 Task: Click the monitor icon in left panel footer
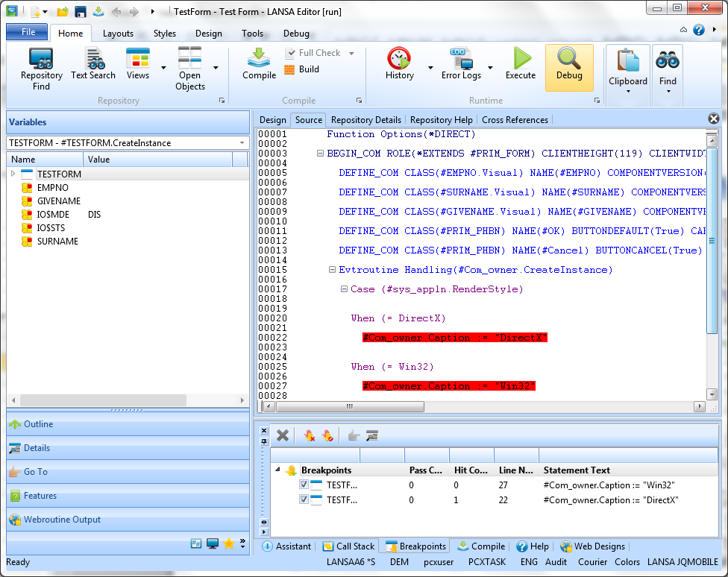(x=213, y=543)
